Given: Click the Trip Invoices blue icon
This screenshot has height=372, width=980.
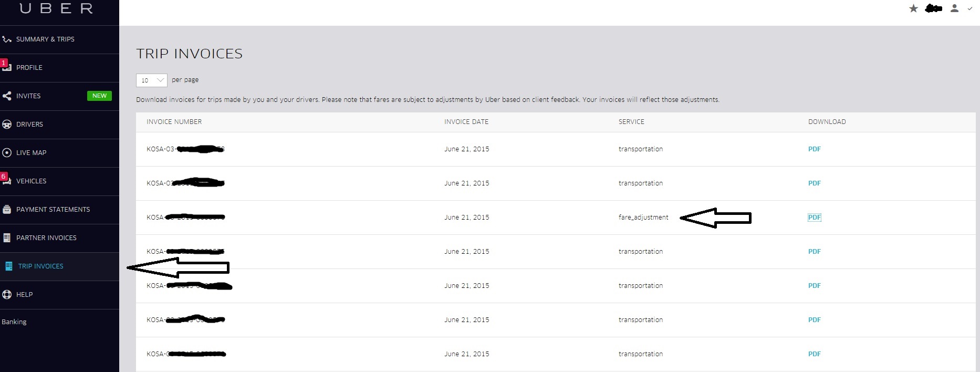Looking at the screenshot, I should 9,266.
